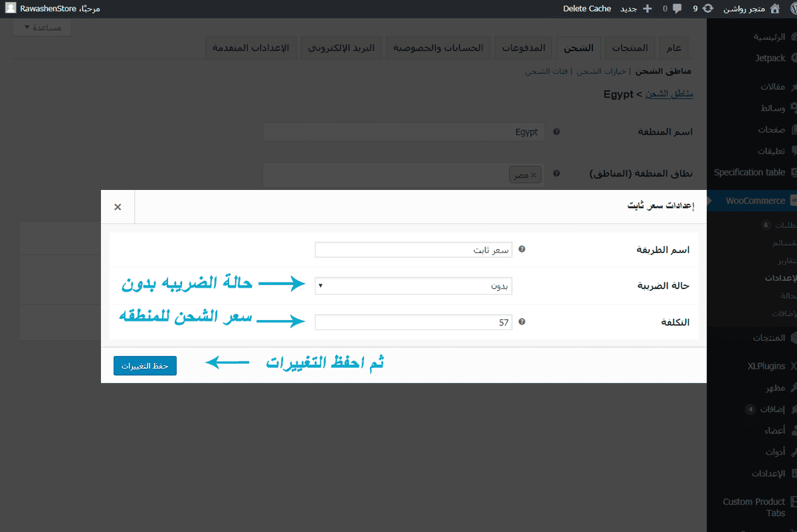The width and height of the screenshot is (797, 532).
Task: Click the التكلفة cost input field
Action: pyautogui.click(x=414, y=322)
